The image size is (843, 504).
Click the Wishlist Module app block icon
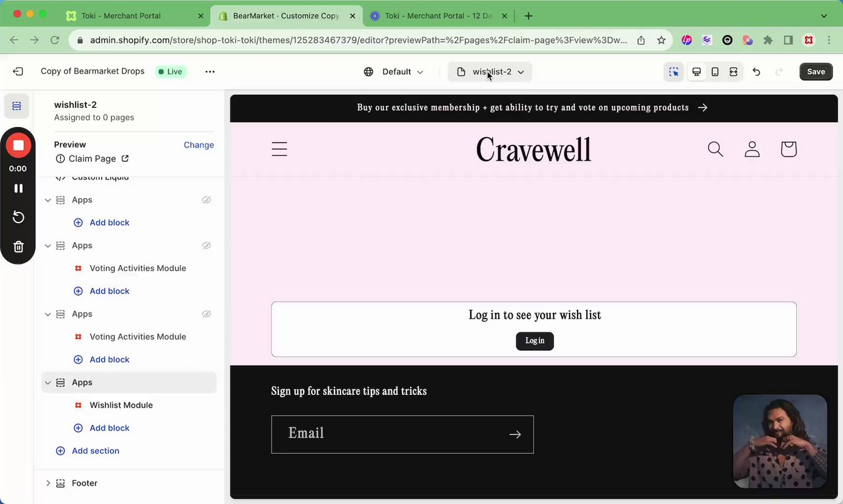coord(78,405)
